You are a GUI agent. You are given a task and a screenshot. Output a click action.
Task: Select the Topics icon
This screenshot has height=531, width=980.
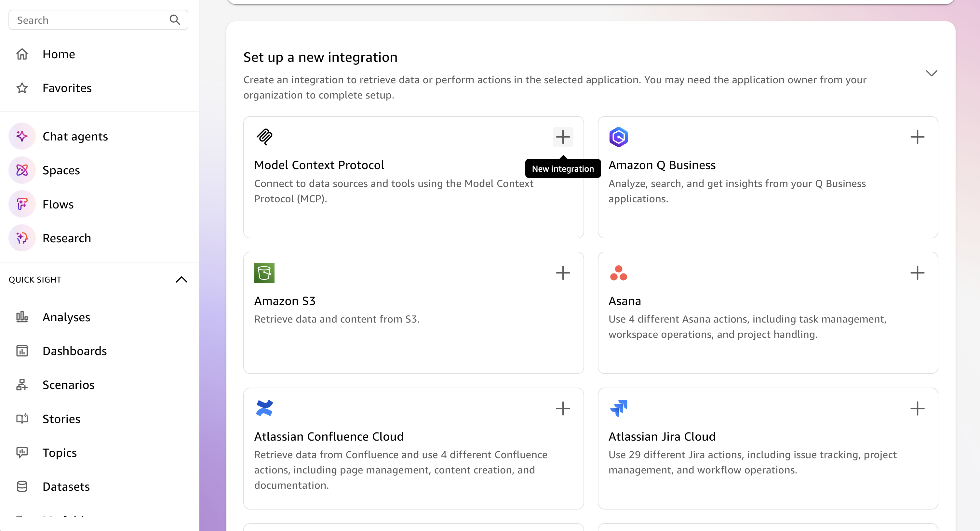[x=22, y=452]
